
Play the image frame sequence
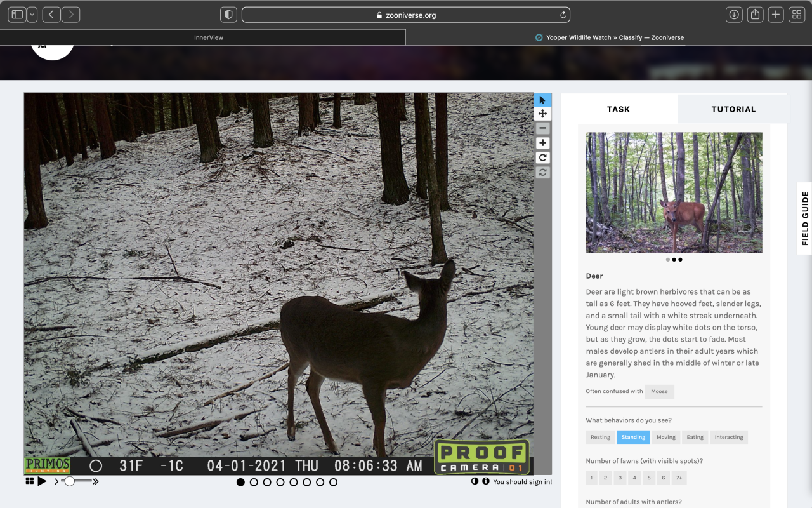pyautogui.click(x=42, y=481)
